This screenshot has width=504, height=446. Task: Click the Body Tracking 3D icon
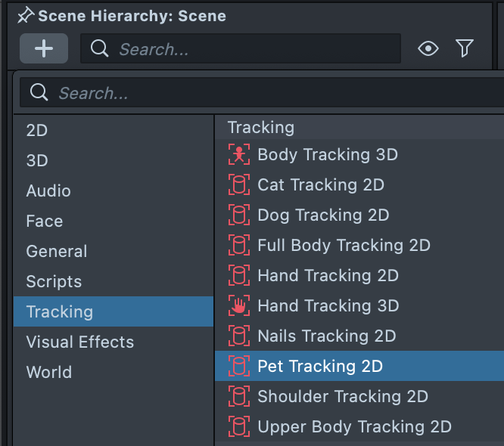(x=238, y=155)
